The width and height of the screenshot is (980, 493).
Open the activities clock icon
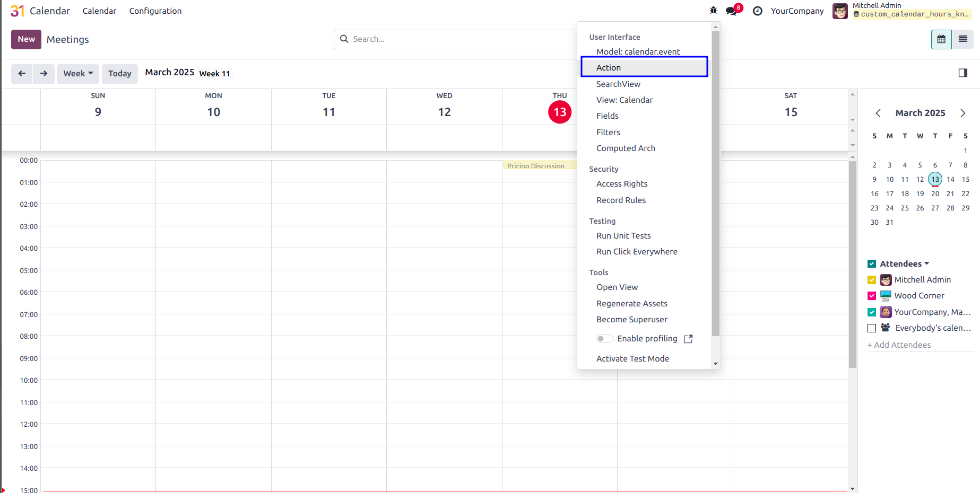(x=758, y=11)
